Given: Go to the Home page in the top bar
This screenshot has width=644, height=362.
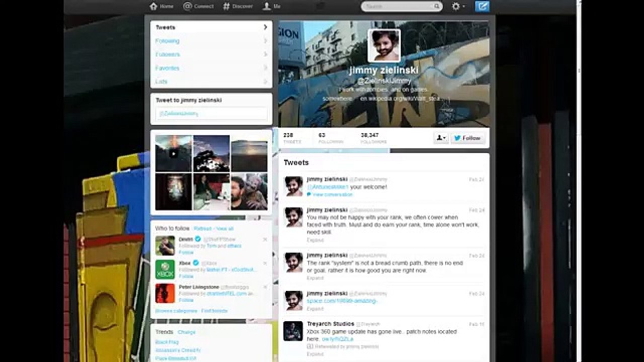Looking at the screenshot, I should click(162, 7).
